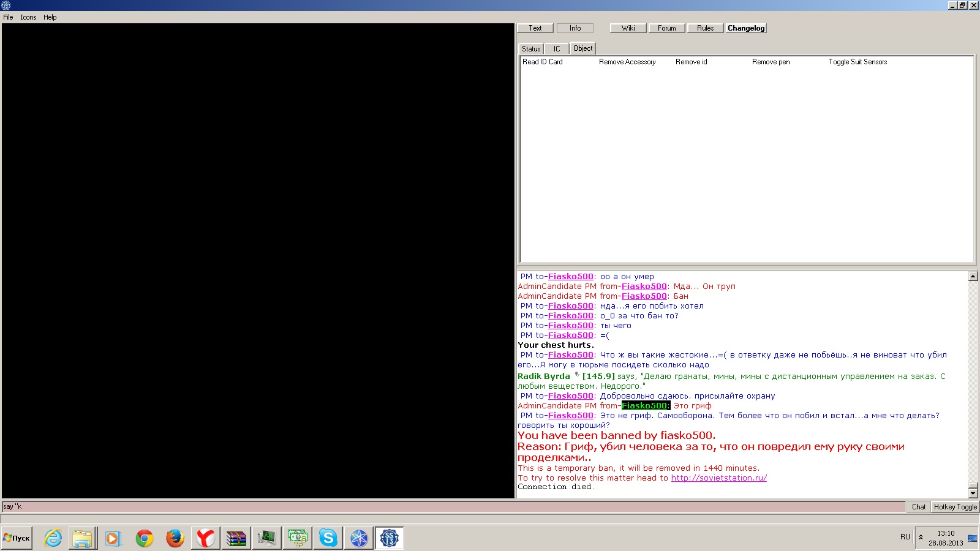980x551 pixels.
Task: Toggle the Chat button beside input
Action: click(x=918, y=507)
